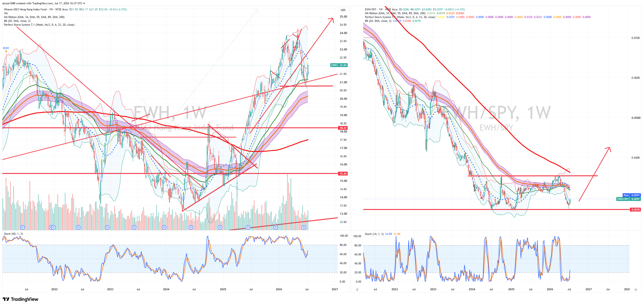The width and height of the screenshot is (644, 306).
Task: Click the 25.00 price level on EWH axis
Action: click(x=343, y=16)
